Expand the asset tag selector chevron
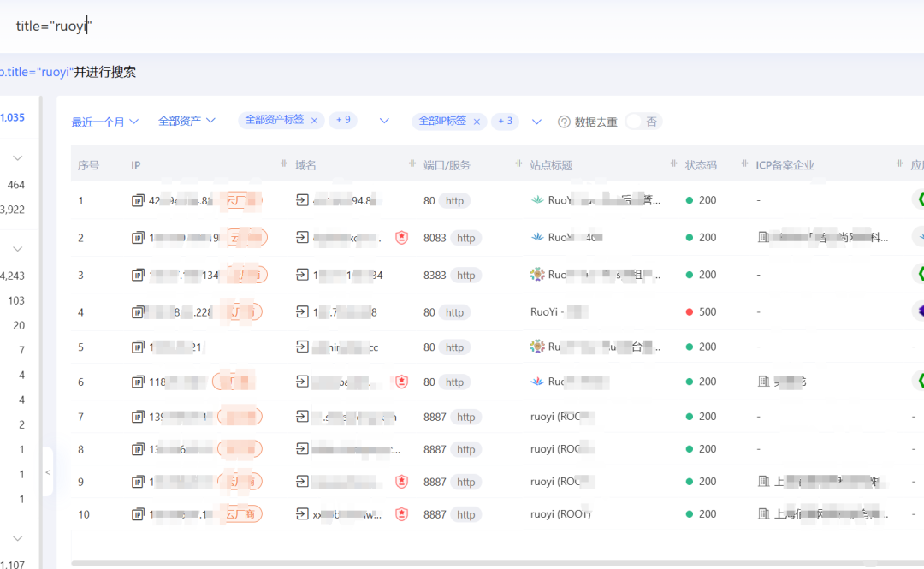Image resolution: width=924 pixels, height=569 pixels. pos(384,121)
